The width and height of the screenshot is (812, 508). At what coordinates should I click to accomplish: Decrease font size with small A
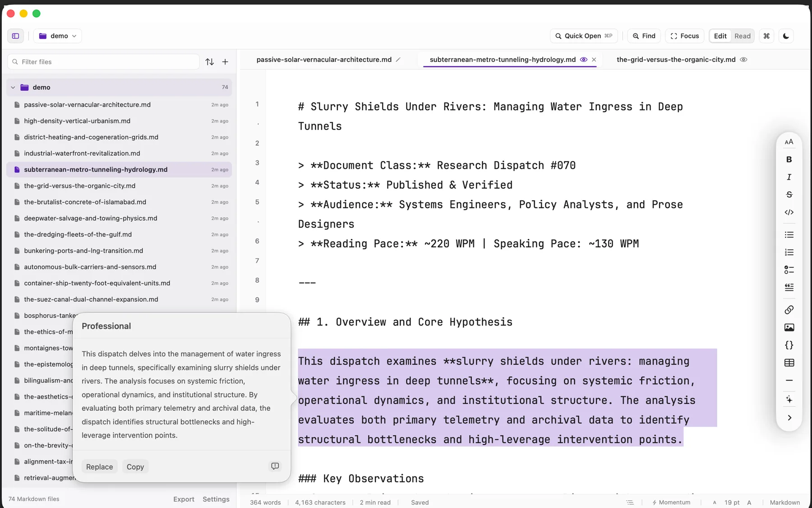point(715,502)
